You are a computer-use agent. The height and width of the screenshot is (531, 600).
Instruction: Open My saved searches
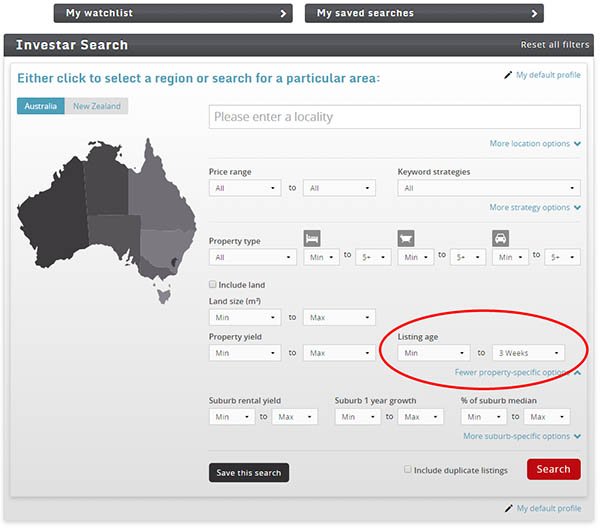coord(424,13)
